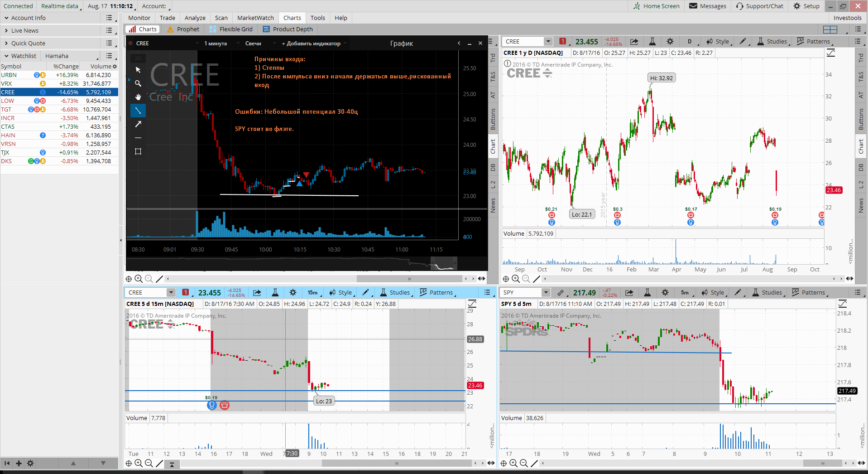Click the share icon on CREE daily chart
The width and height of the screenshot is (868, 474).
tap(634, 41)
